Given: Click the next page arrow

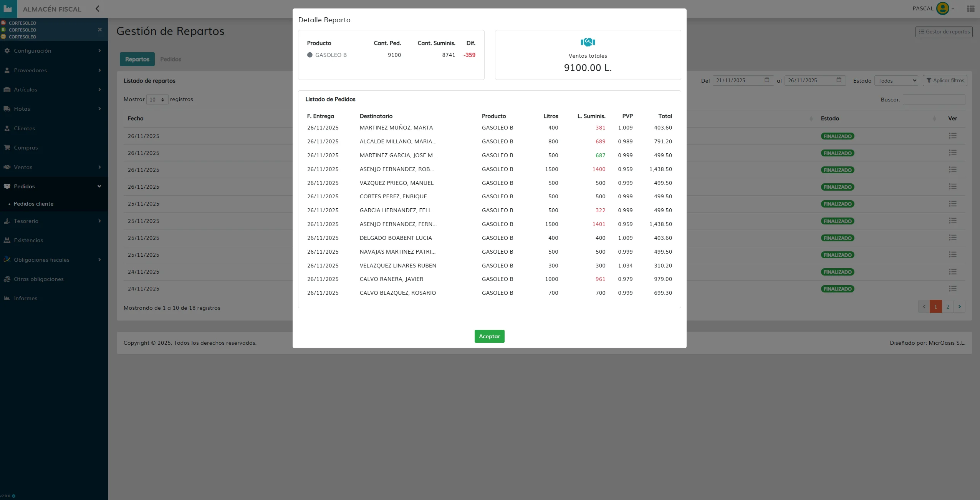Looking at the screenshot, I should (959, 307).
